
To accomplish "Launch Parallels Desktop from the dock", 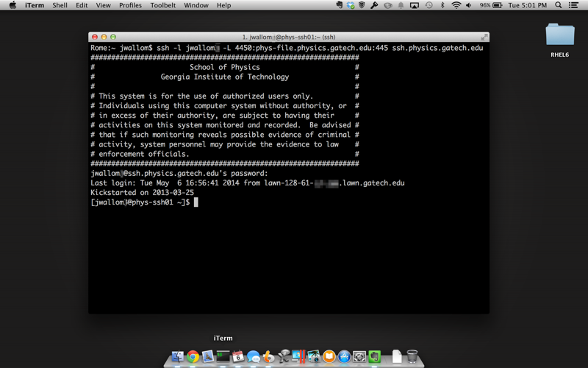I will click(x=299, y=356).
